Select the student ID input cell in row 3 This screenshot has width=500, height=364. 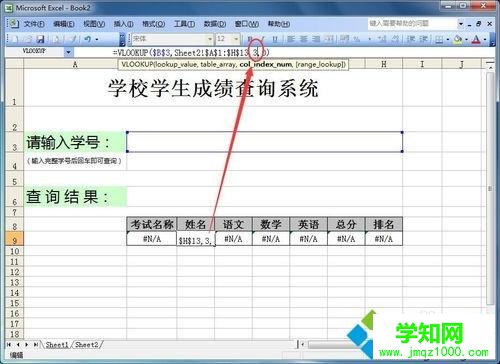pos(264,142)
